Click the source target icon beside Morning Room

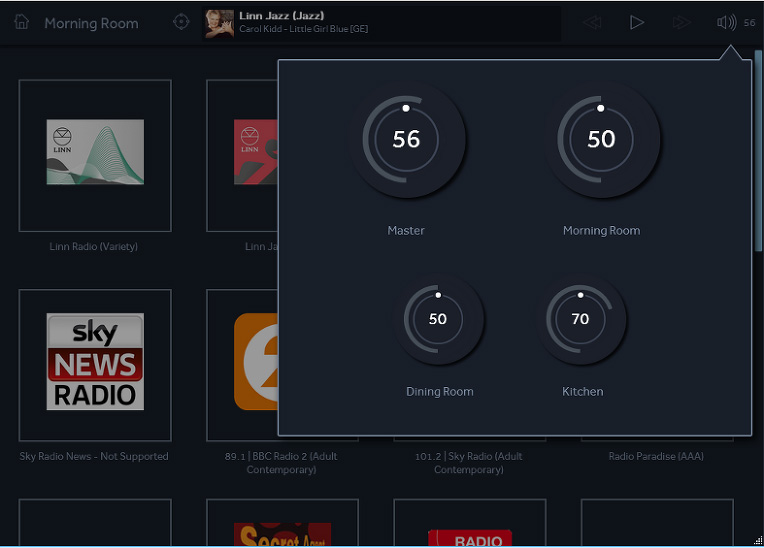[181, 22]
